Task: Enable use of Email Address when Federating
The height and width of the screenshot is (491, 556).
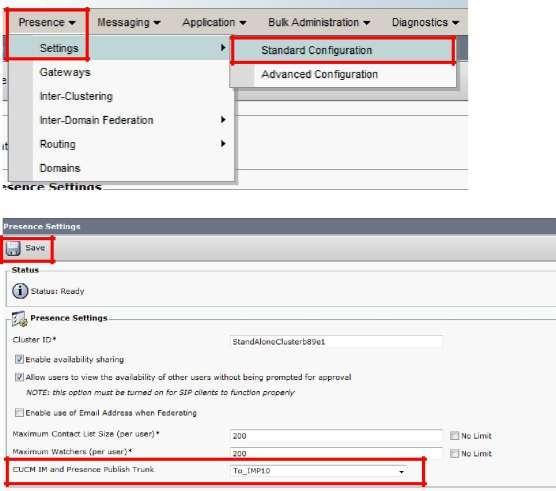Action: click(x=19, y=412)
